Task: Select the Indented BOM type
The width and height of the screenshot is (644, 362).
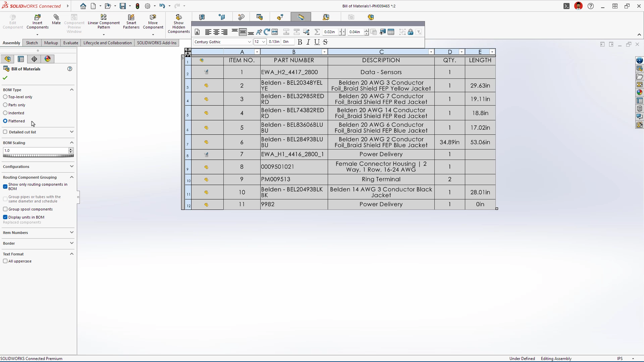Action: coord(5,113)
